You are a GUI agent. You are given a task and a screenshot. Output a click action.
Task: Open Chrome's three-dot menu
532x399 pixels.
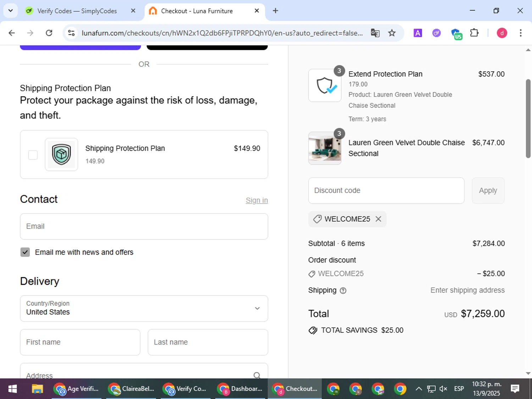coord(521,33)
